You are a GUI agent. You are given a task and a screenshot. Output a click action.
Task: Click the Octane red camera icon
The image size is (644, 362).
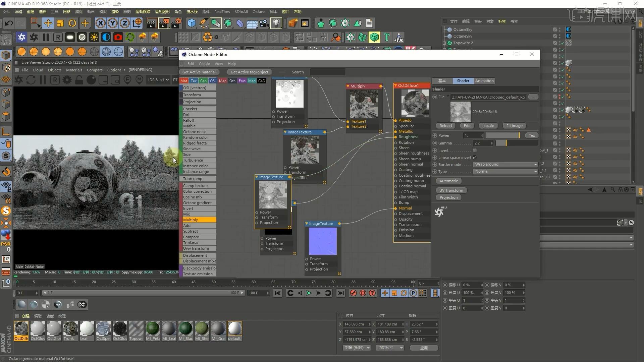pos(118,37)
